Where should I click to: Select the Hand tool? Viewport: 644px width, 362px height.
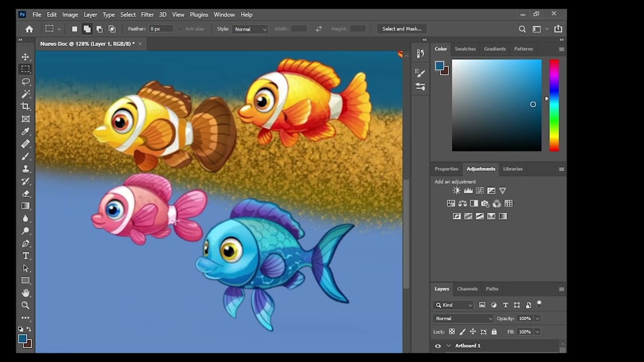click(26, 293)
